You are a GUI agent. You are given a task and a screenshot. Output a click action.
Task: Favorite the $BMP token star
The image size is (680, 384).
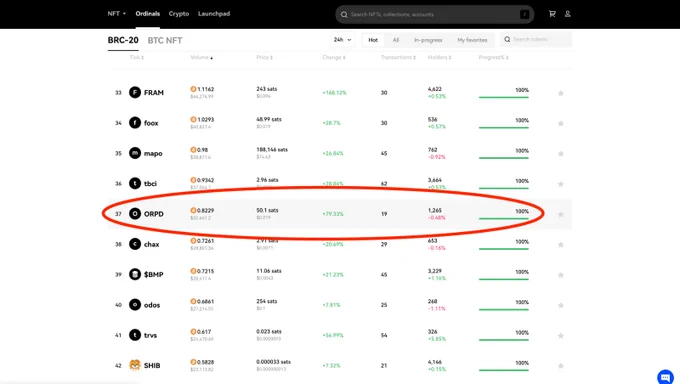point(561,275)
